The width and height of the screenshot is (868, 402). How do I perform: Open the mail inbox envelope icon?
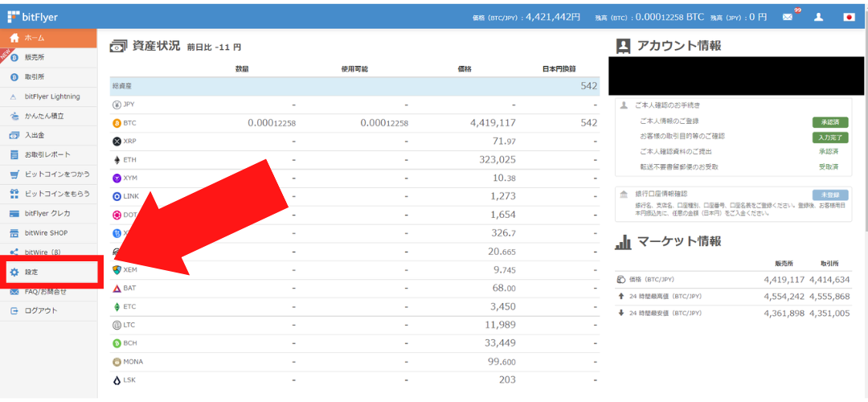tap(788, 17)
